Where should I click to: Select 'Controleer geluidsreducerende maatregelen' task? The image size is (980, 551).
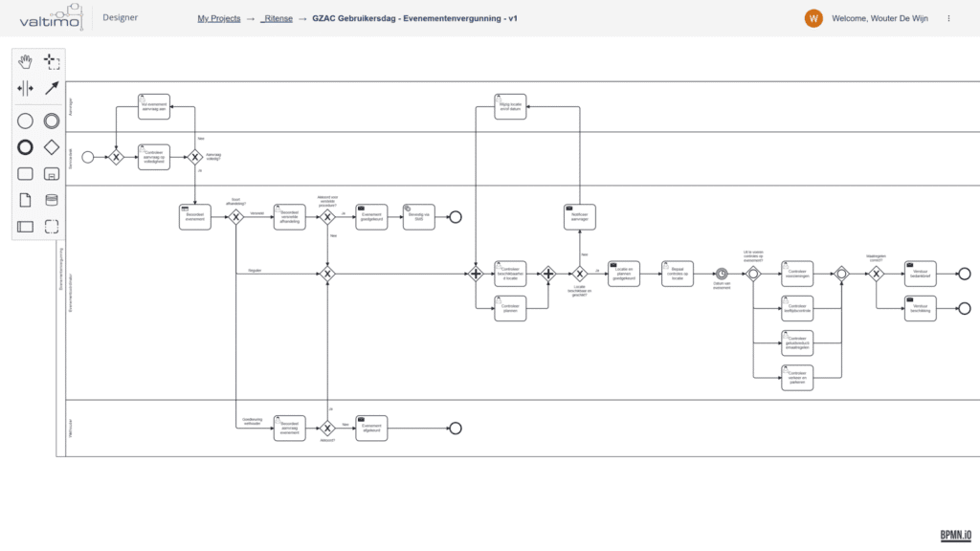click(x=797, y=343)
